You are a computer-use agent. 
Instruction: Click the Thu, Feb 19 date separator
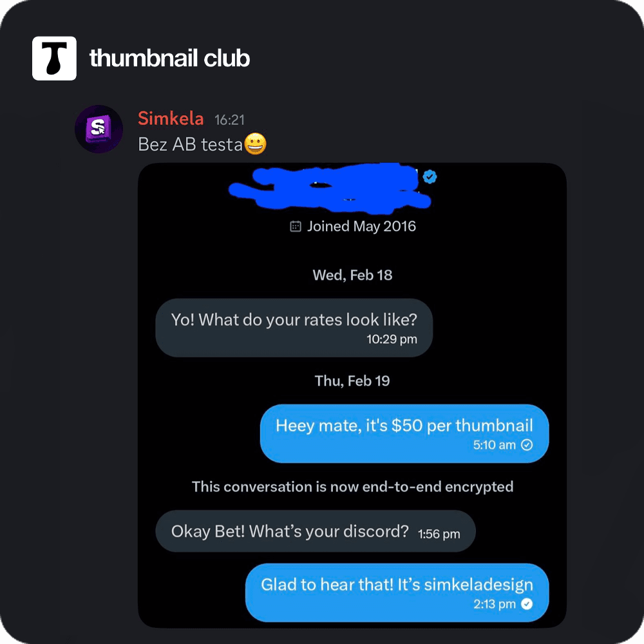pos(352,381)
